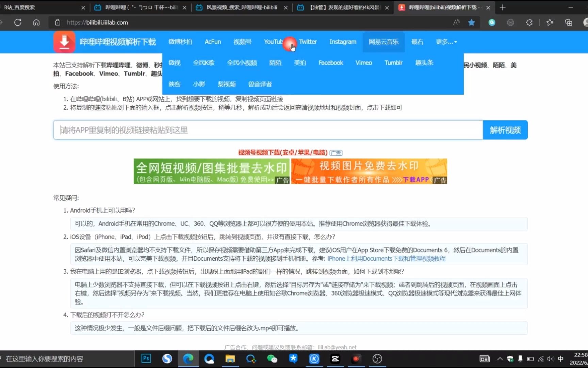Open the favorites list icon
Screen dimensions: 588x368
(x=550, y=22)
